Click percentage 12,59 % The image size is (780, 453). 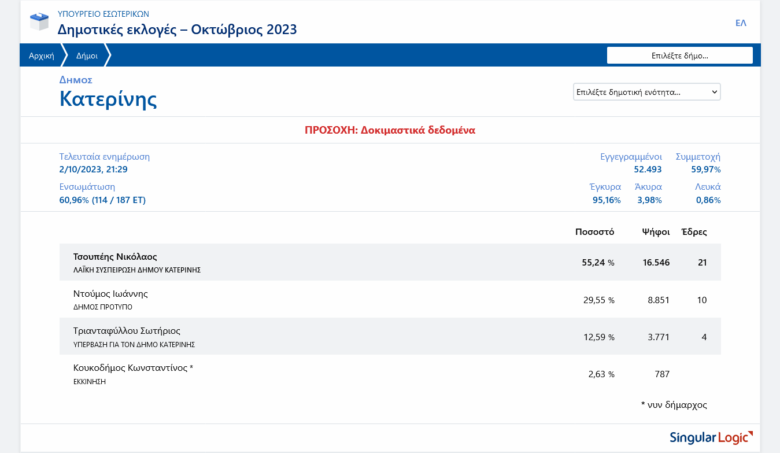tap(599, 337)
